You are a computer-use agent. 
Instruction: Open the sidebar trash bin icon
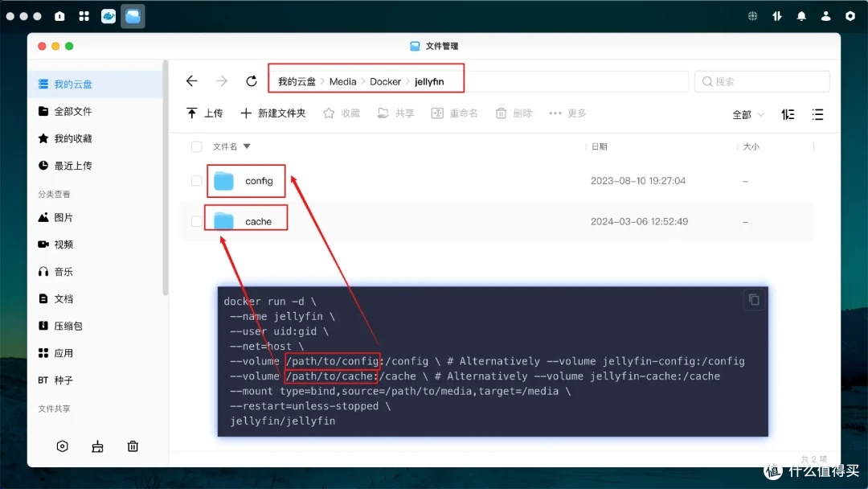133,446
